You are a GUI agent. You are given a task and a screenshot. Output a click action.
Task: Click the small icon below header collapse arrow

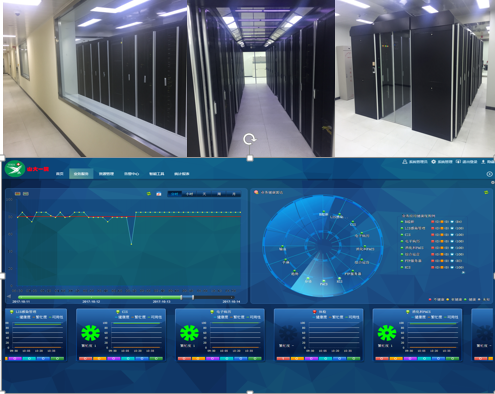point(493,183)
